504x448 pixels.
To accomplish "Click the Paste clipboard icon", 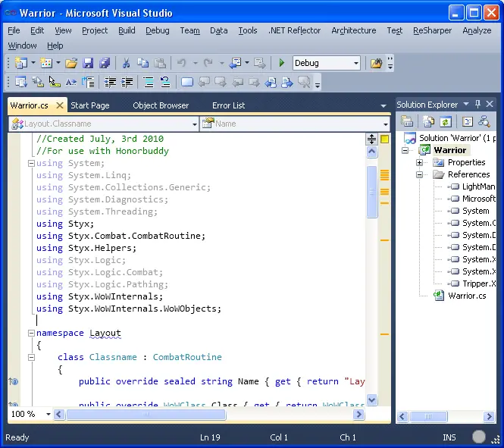I will tap(160, 63).
